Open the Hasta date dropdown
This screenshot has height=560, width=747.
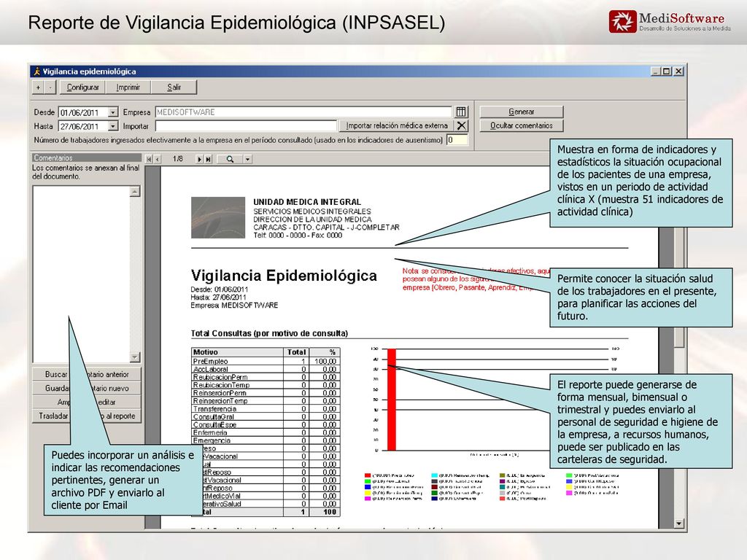point(113,126)
